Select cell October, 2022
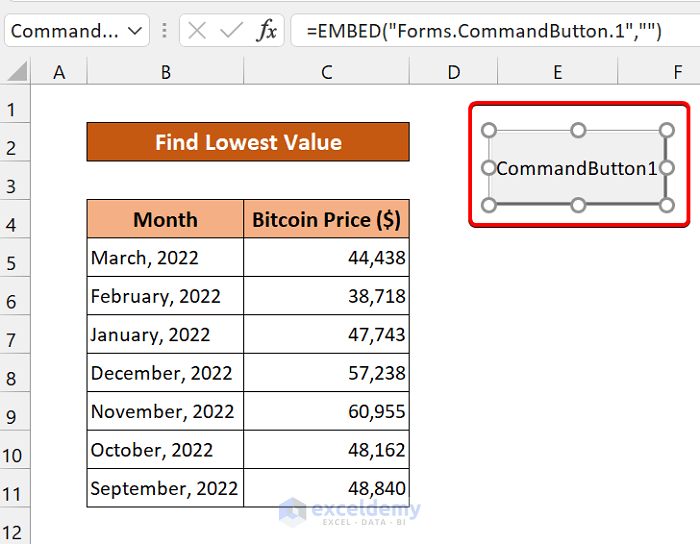700x544 pixels. [x=166, y=449]
